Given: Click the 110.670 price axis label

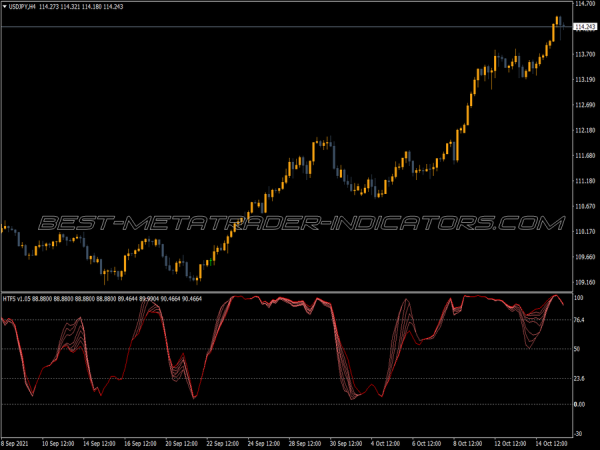Looking at the screenshot, I should click(585, 206).
